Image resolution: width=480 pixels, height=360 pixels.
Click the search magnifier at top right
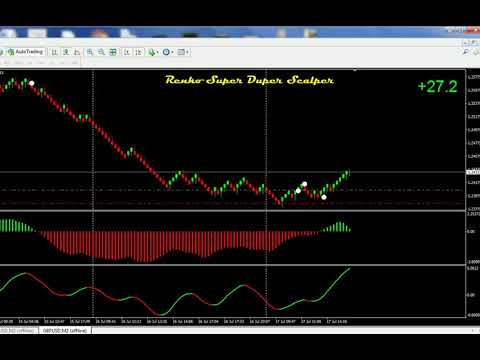[466, 52]
